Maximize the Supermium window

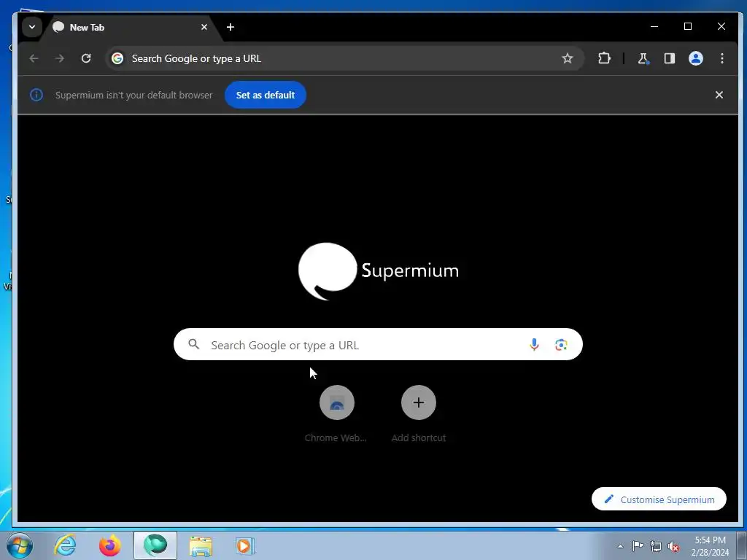687,27
